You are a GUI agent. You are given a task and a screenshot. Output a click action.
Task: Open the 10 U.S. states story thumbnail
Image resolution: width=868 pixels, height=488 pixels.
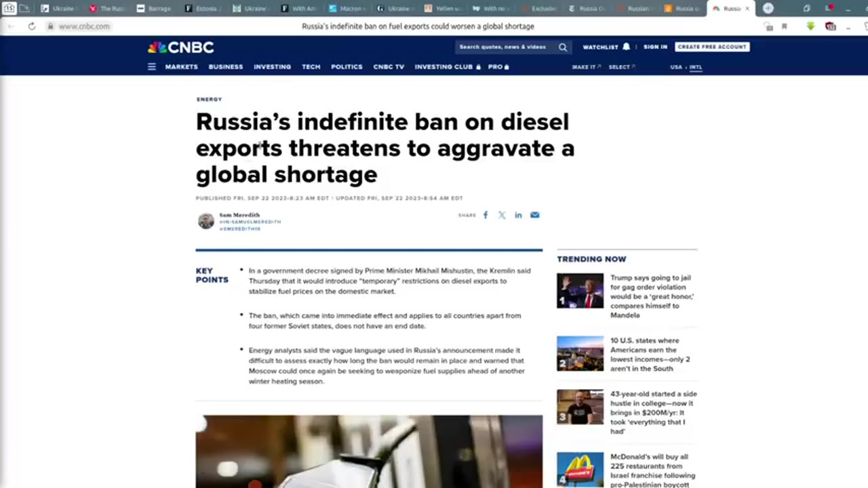point(580,354)
